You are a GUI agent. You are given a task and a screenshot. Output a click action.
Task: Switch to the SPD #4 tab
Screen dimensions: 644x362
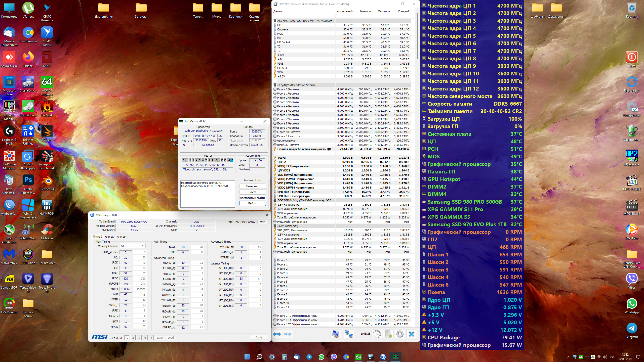click(122, 237)
